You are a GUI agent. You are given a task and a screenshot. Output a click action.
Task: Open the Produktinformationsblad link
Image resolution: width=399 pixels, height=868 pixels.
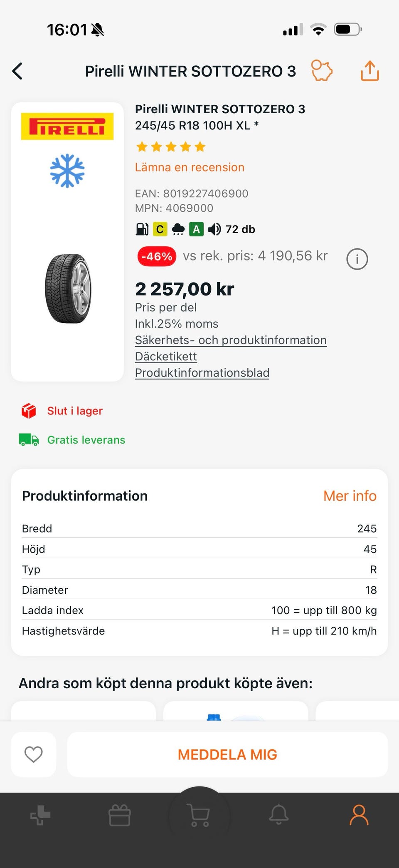[x=202, y=373]
